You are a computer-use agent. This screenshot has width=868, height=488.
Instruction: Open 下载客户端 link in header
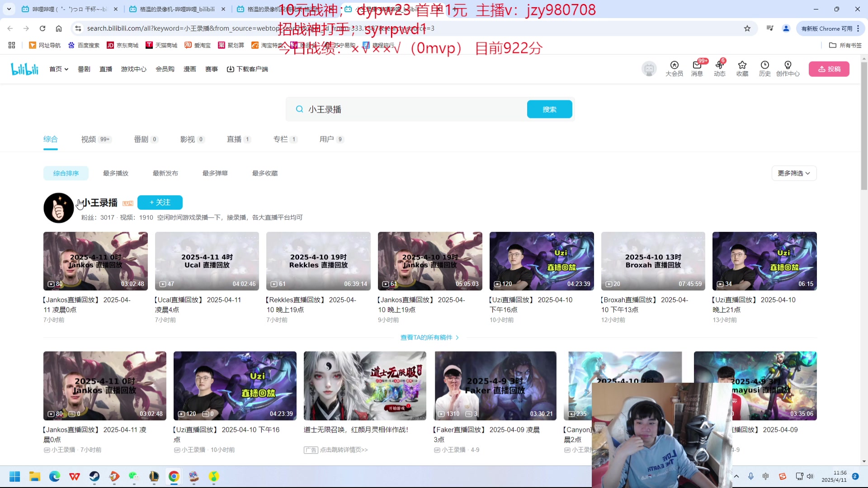247,69
